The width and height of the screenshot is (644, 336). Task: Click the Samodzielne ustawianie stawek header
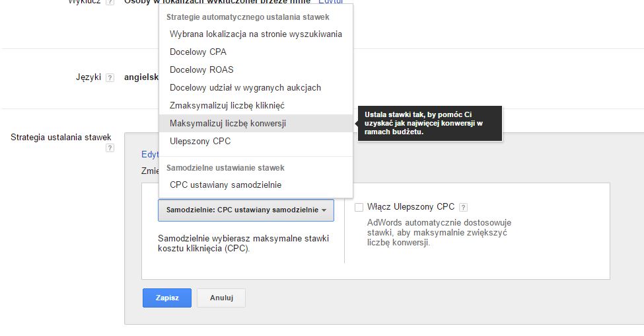(x=225, y=168)
